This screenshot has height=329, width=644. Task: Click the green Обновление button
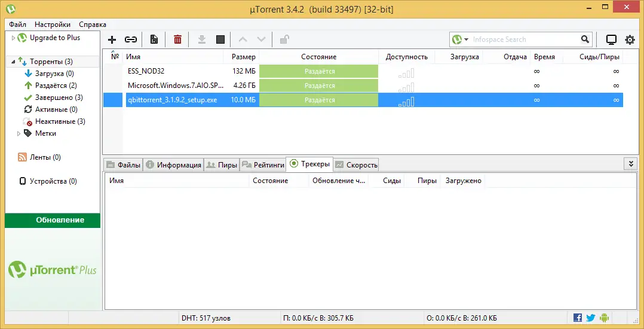[x=53, y=220]
